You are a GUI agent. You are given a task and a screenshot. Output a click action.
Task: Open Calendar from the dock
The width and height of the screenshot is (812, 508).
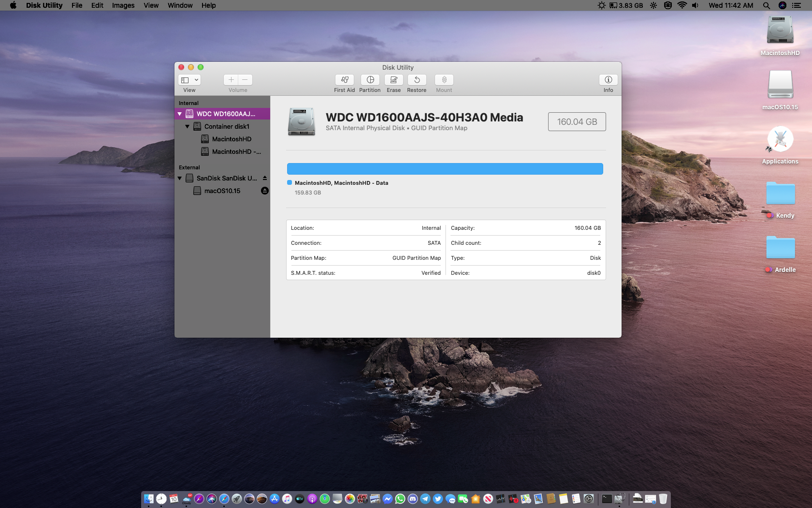click(x=174, y=499)
